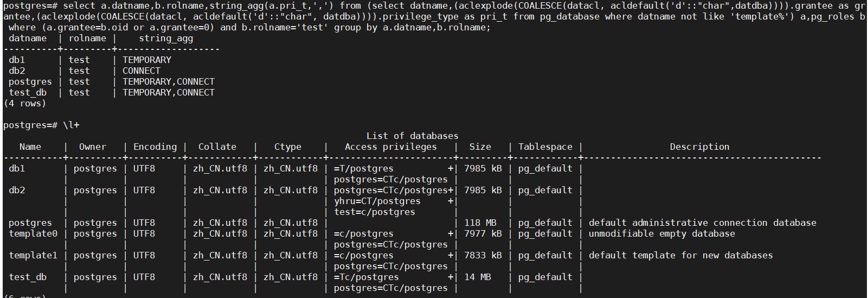Click the "string_agg" header in query result
The image size is (868, 298).
(166, 38)
